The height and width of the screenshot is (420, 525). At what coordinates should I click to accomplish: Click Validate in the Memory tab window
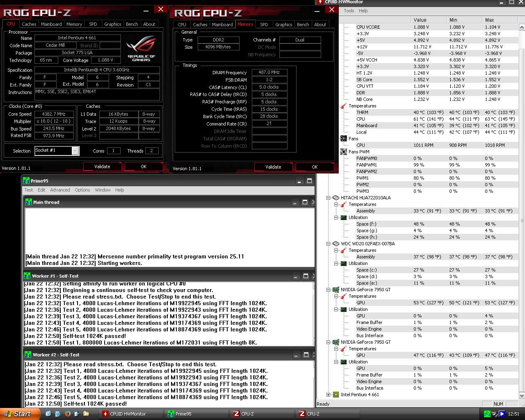(x=273, y=167)
